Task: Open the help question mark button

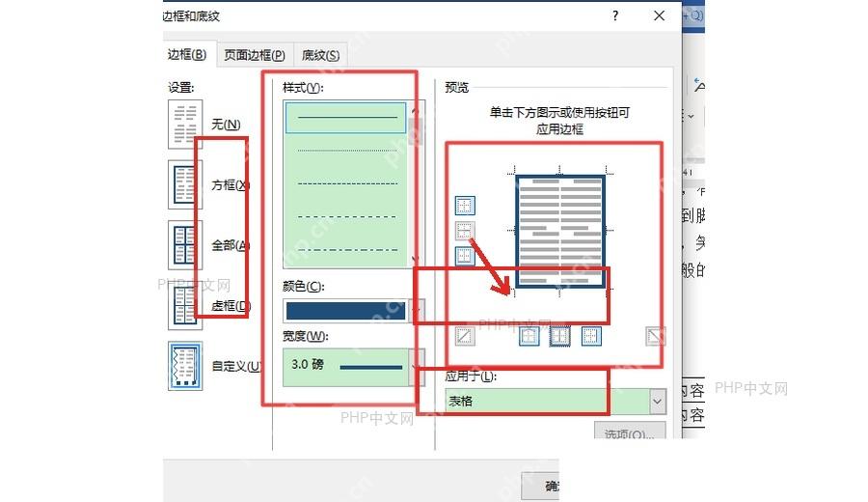Action: point(615,15)
